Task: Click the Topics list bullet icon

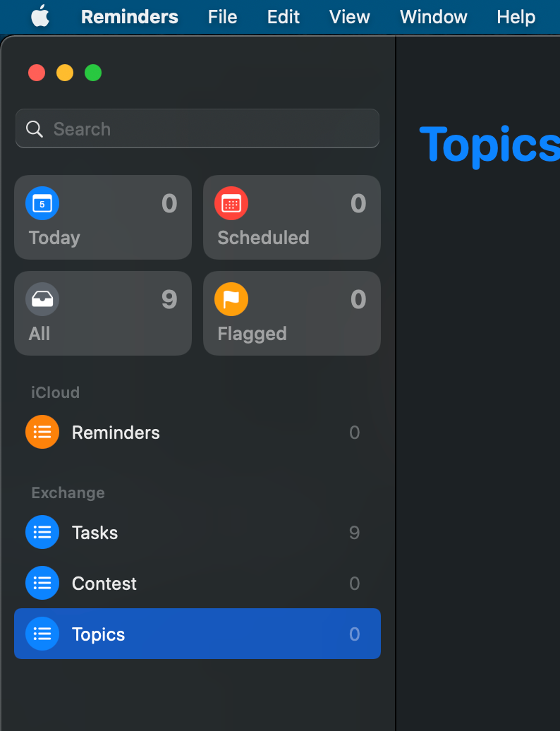Action: point(42,634)
